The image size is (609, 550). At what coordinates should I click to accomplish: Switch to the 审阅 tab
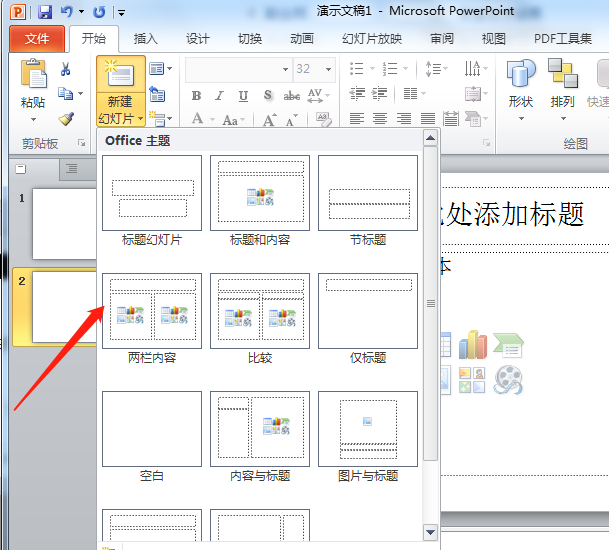pos(442,38)
